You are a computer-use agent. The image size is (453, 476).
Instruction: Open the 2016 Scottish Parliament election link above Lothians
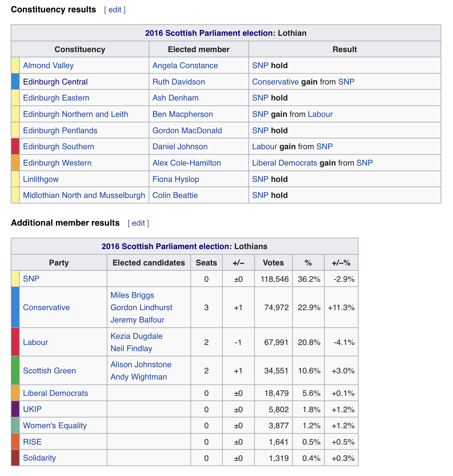tap(165, 246)
